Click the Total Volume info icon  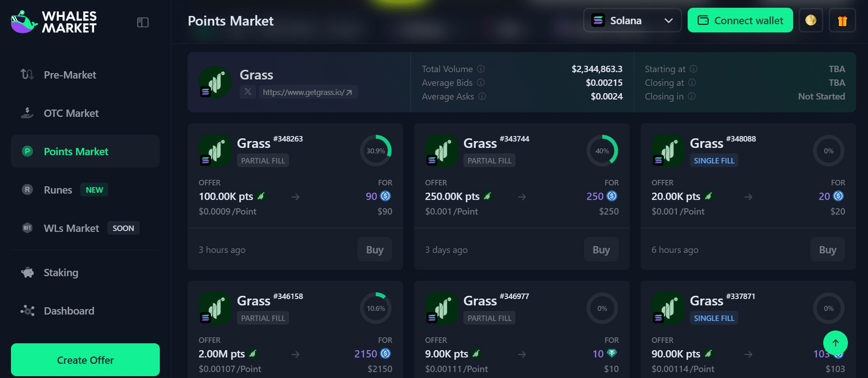481,69
